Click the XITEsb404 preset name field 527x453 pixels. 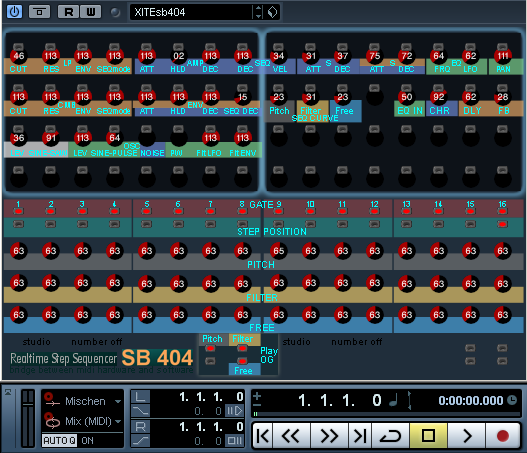(191, 12)
